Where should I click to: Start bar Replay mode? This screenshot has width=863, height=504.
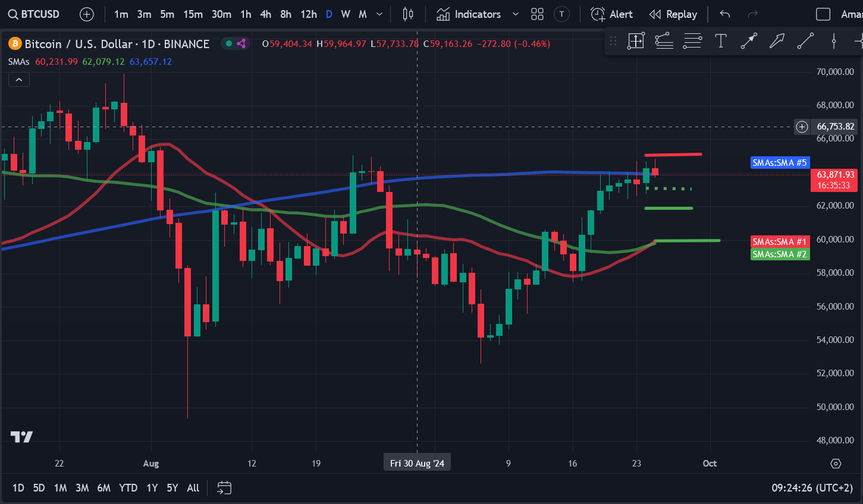click(673, 14)
